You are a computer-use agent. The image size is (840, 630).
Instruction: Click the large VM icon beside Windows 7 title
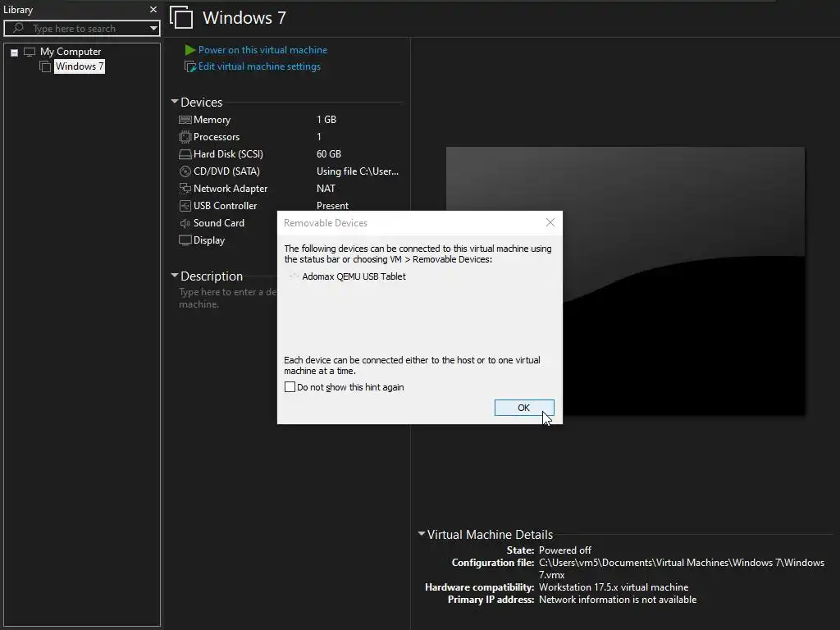[x=181, y=17]
